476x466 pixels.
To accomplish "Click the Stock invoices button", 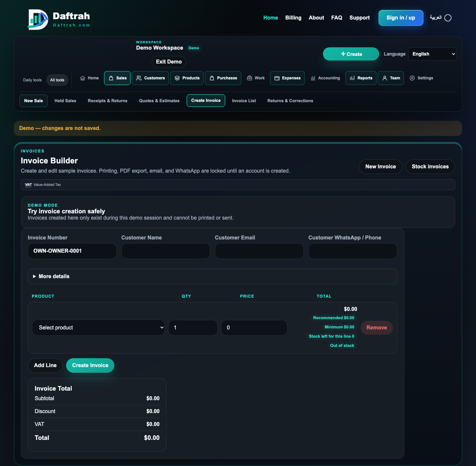I will tap(430, 167).
